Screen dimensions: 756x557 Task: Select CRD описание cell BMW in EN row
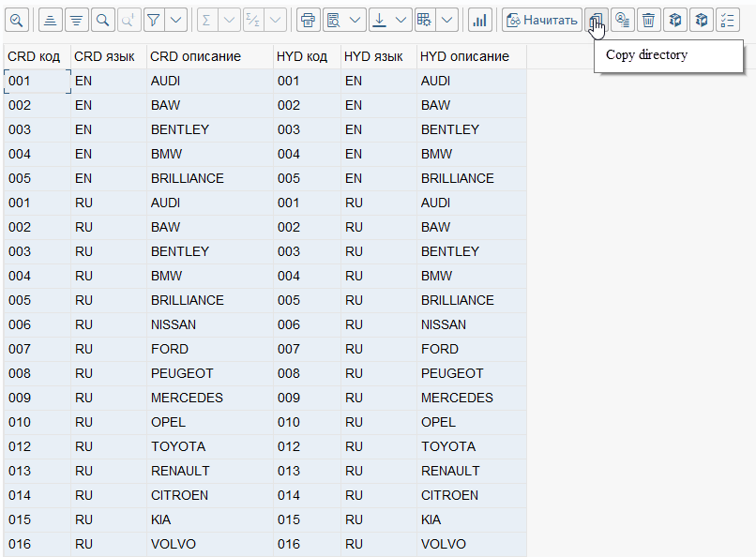click(210, 154)
